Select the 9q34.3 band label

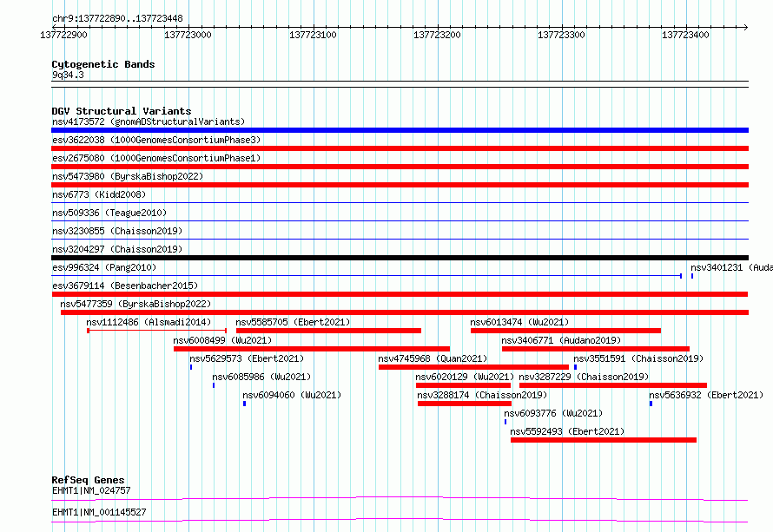(x=68, y=75)
